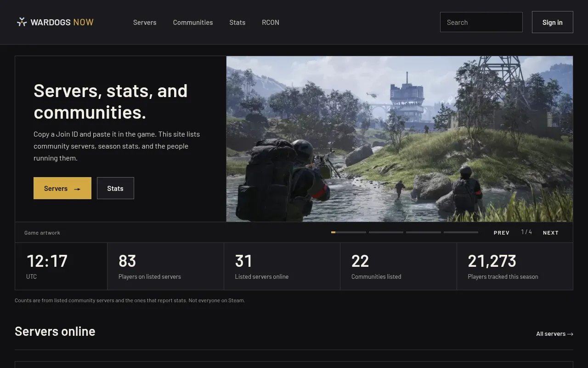
Task: Click the 'Copy a Join ID' description paragraph
Action: tap(117, 146)
